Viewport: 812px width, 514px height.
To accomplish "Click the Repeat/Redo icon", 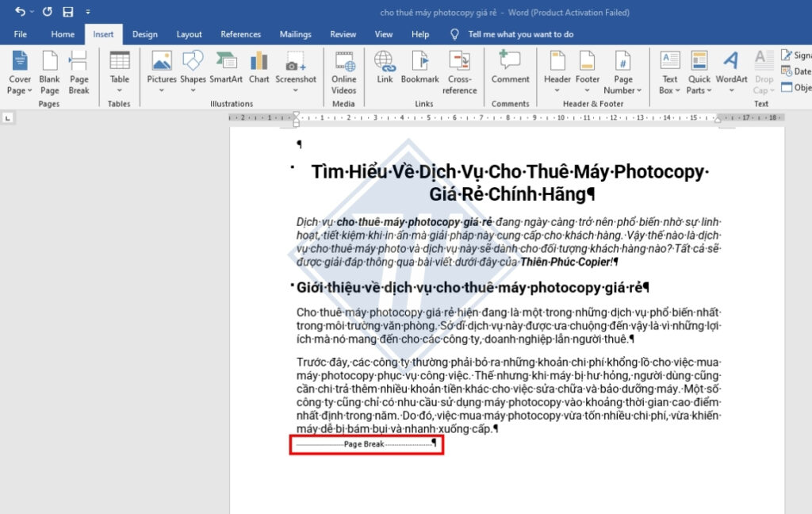I will pos(47,11).
